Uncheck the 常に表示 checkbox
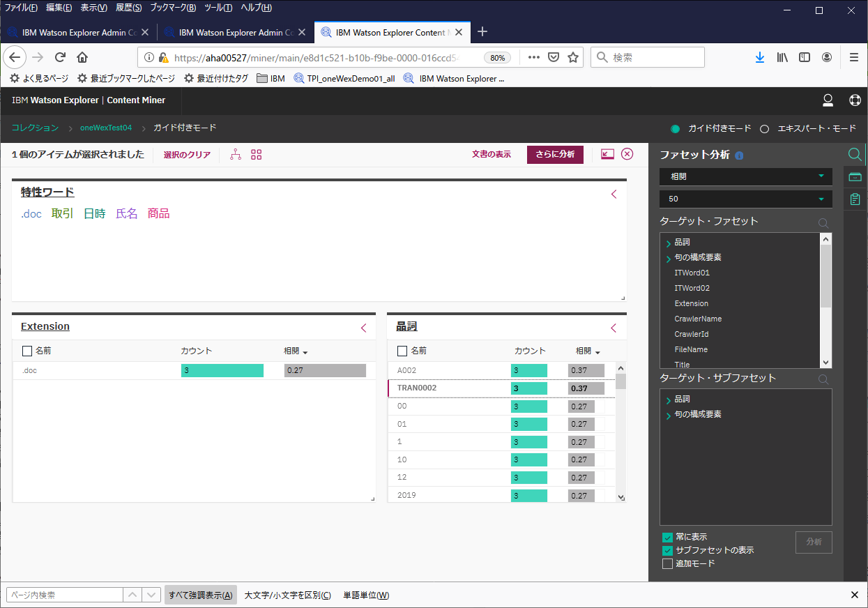This screenshot has width=868, height=608. click(x=667, y=537)
